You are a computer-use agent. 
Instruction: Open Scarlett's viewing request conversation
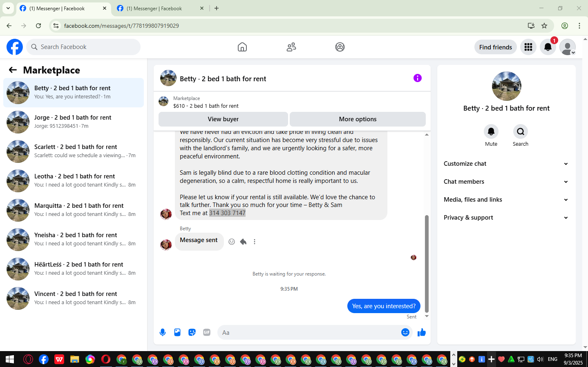tap(74, 151)
